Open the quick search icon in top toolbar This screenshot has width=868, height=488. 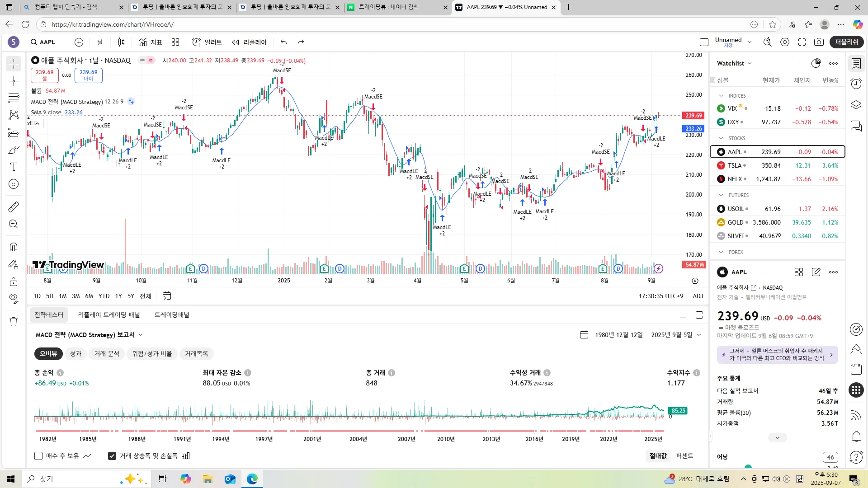(x=768, y=42)
